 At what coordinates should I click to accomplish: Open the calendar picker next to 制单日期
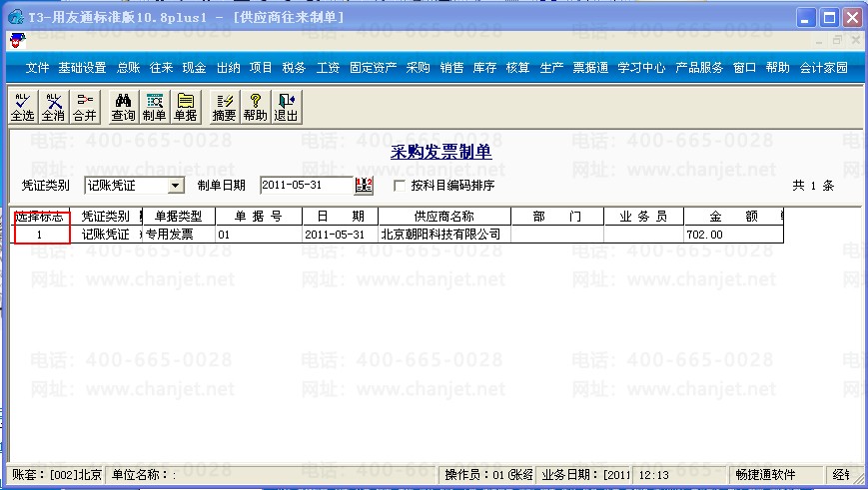coord(364,186)
